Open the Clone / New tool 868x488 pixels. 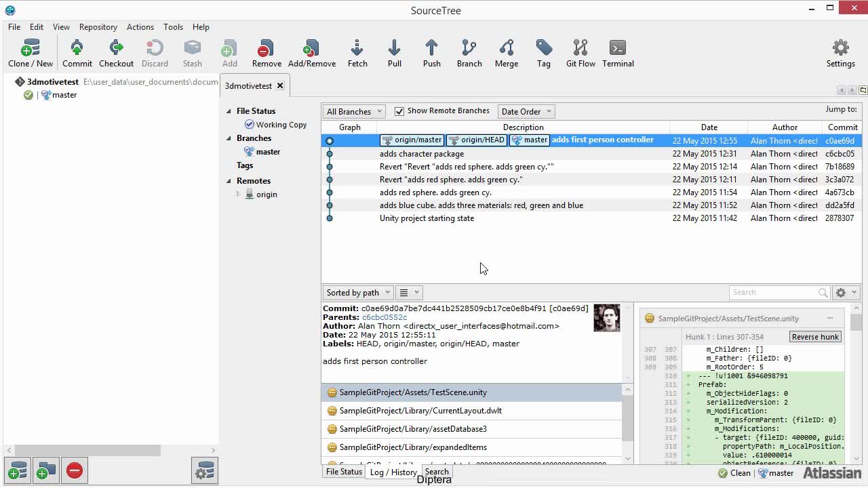tap(31, 53)
